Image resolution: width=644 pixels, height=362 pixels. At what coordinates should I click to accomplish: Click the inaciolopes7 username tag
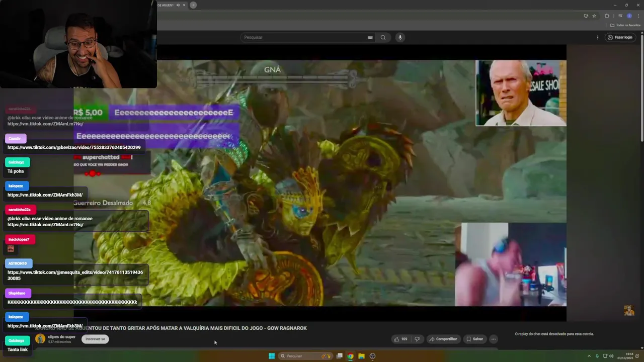(20, 239)
